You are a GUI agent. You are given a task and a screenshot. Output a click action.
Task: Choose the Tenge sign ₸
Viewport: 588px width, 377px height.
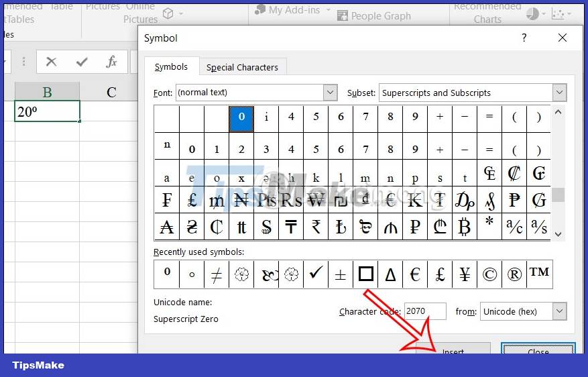291,227
